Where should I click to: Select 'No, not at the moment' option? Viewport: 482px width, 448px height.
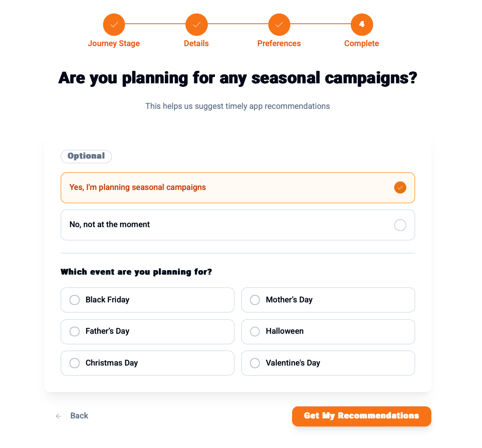pos(237,225)
